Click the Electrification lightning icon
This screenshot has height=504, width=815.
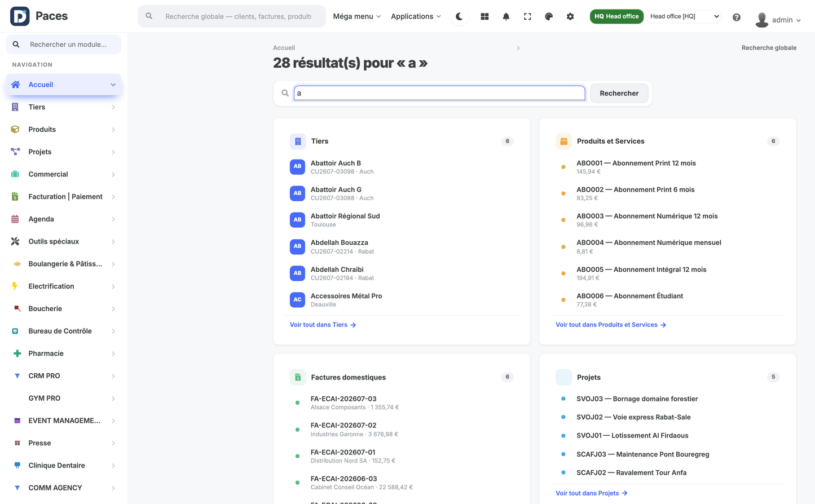tap(15, 286)
